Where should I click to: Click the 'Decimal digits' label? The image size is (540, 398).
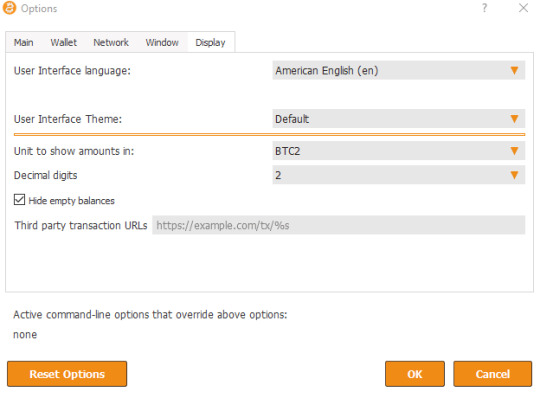[x=45, y=176]
